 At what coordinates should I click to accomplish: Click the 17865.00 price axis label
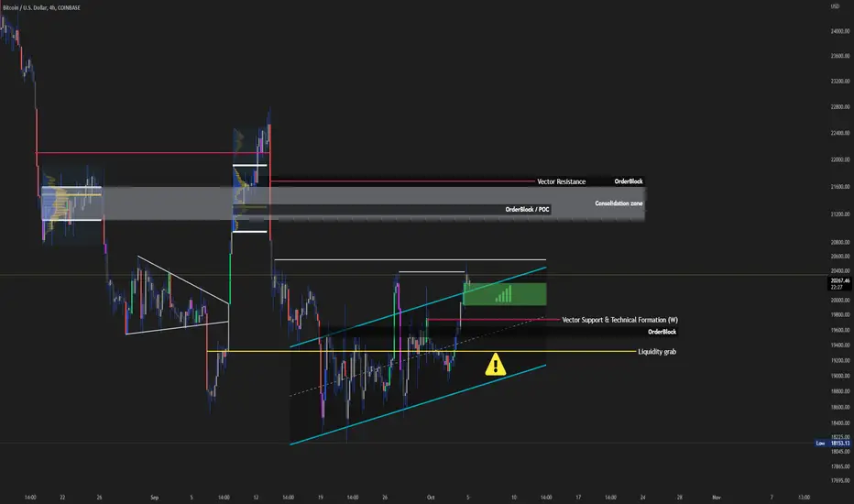840,466
